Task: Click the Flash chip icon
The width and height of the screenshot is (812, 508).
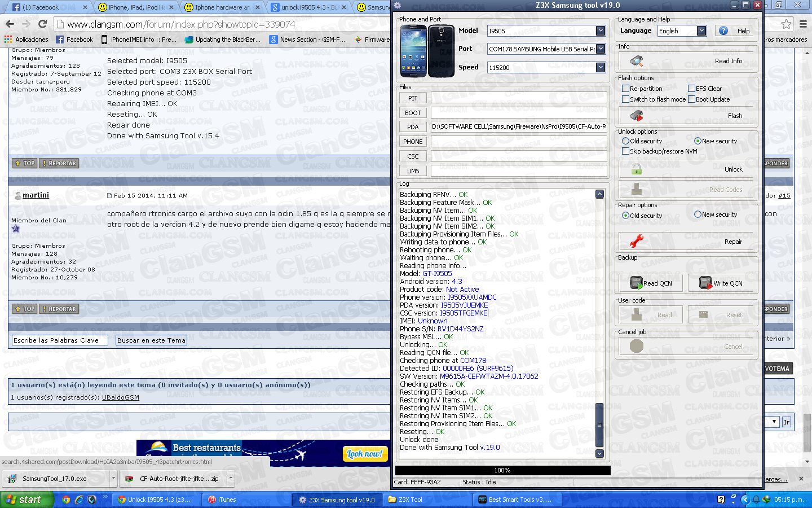Action: (x=637, y=116)
